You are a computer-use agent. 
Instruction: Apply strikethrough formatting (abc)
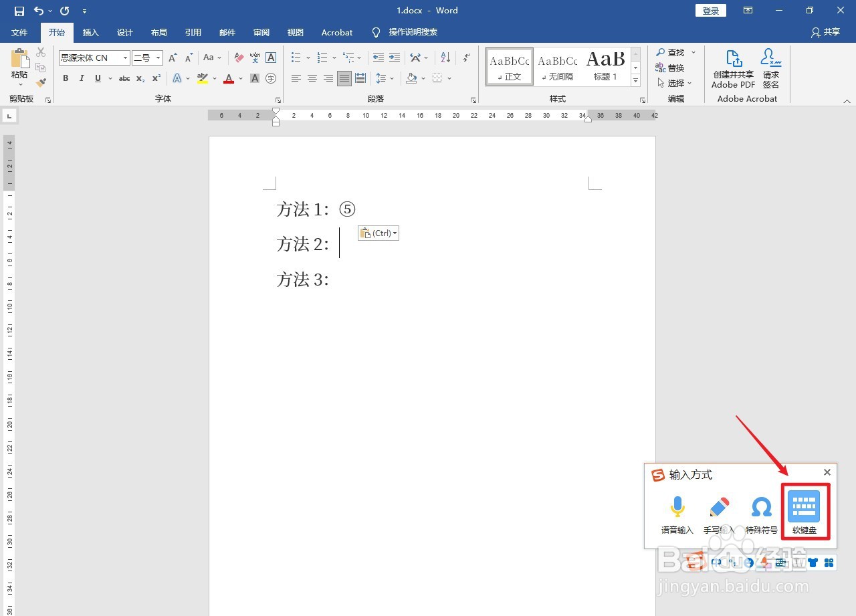[124, 78]
